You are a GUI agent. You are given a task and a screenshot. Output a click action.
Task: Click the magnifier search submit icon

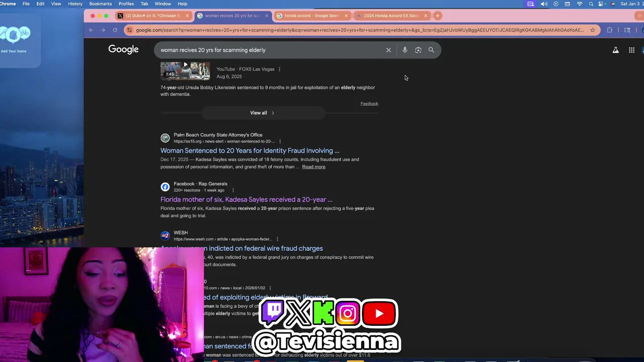point(431,50)
